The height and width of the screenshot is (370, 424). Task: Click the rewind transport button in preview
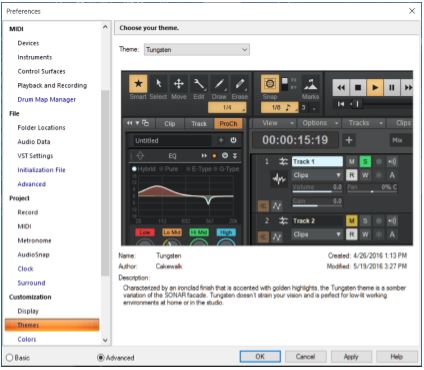coord(341,88)
